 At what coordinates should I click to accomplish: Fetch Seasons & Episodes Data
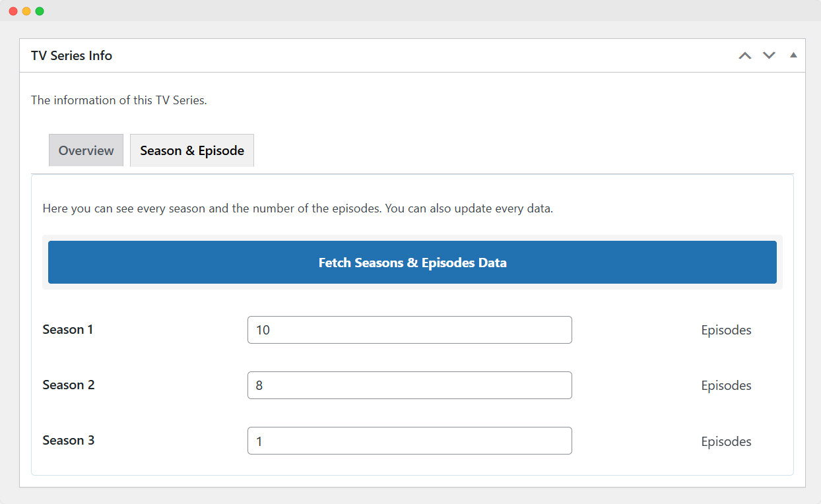point(412,263)
